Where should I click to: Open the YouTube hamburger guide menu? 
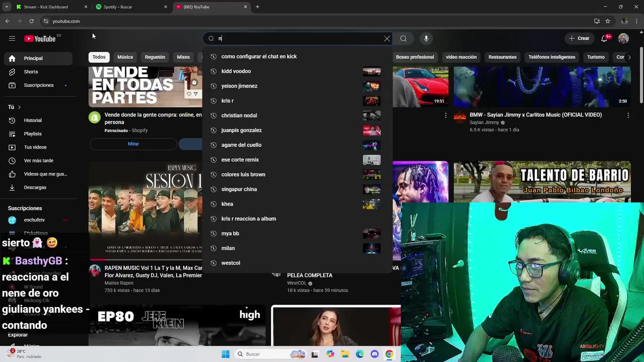12,39
